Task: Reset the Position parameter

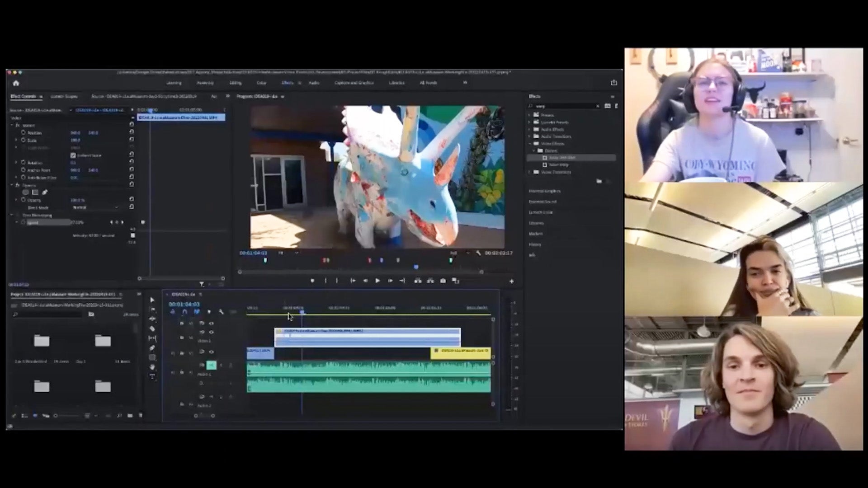Action: [x=131, y=132]
